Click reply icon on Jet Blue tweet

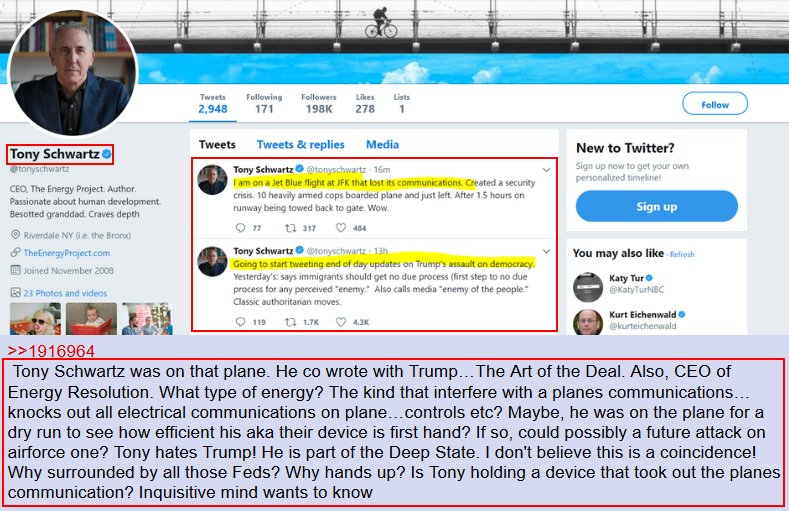(241, 228)
